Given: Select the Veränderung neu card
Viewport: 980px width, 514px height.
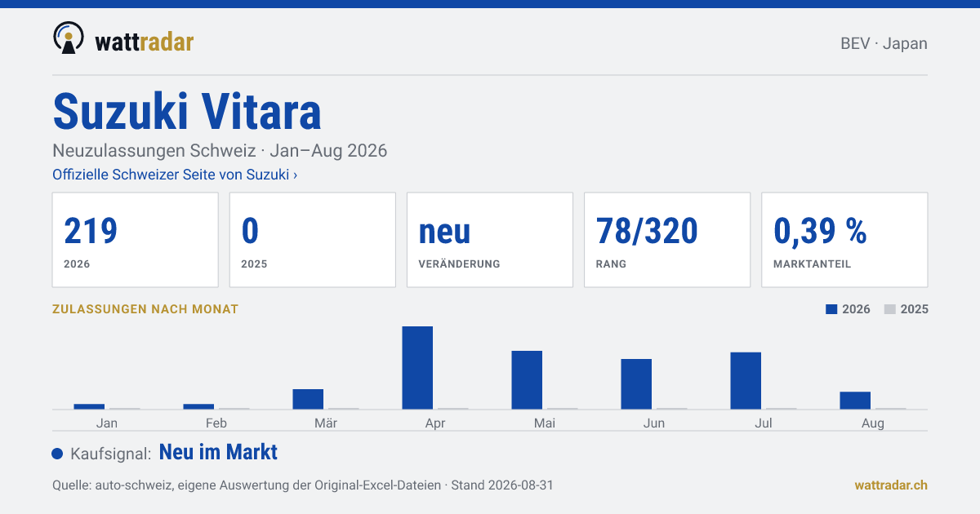Looking at the screenshot, I should click(490, 240).
